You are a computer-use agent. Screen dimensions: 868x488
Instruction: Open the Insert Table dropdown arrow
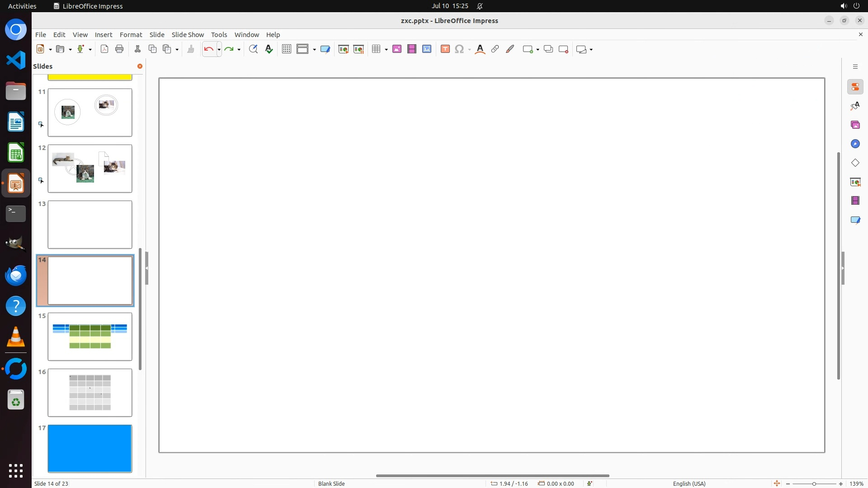coord(386,49)
